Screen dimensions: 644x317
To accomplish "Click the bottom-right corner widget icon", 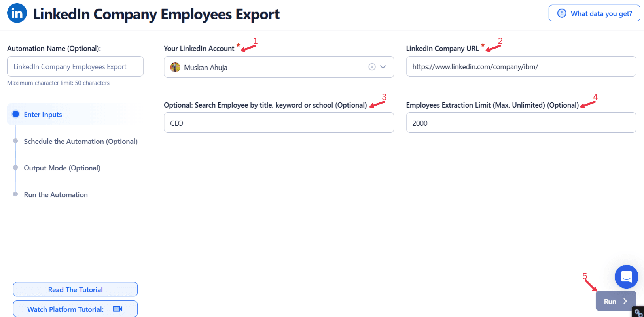I will click(x=638, y=312).
